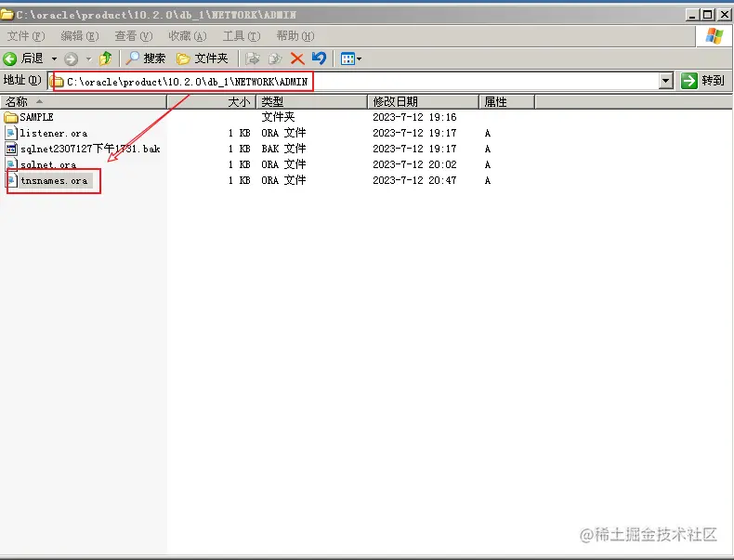
Task: Sort by the 类型 column header
Action: 312,101
